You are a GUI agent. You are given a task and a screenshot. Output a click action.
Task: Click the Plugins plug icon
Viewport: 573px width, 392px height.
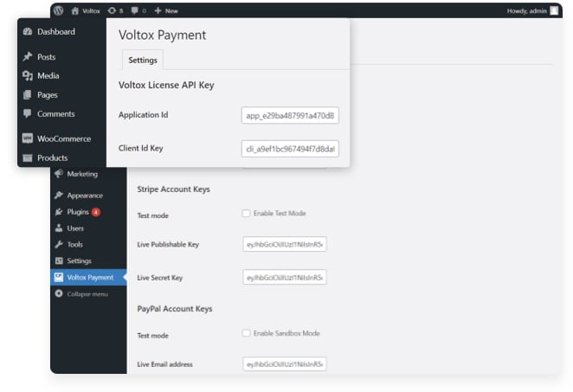(59, 212)
